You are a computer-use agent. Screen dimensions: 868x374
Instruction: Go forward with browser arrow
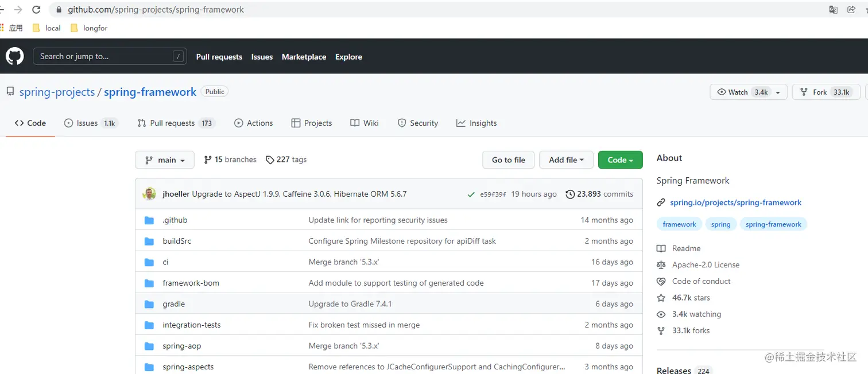[18, 10]
